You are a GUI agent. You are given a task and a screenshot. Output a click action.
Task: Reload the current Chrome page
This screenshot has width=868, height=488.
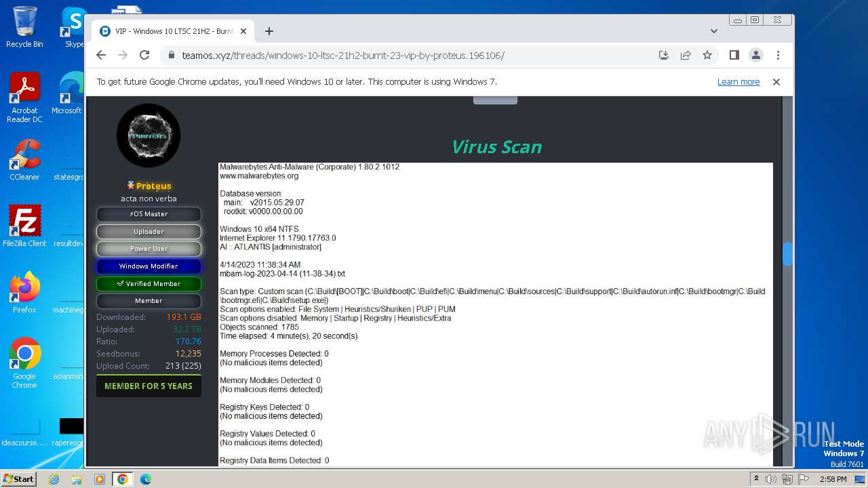tap(144, 56)
